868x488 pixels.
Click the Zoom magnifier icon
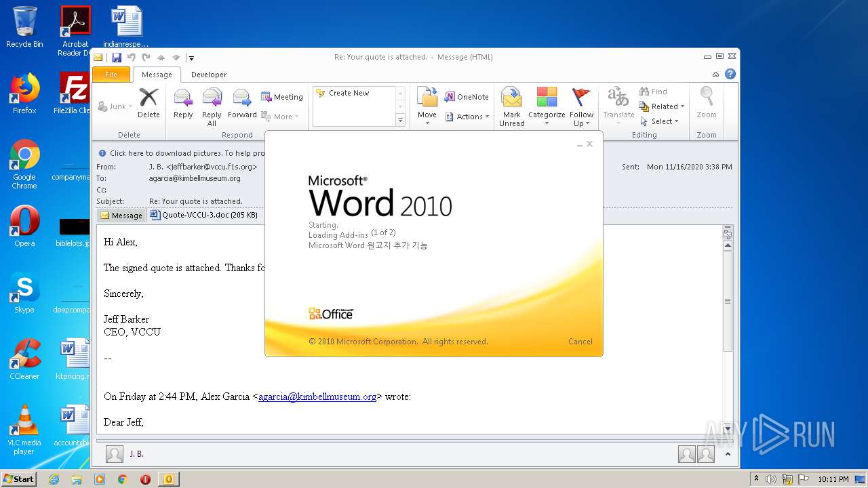pos(707,98)
